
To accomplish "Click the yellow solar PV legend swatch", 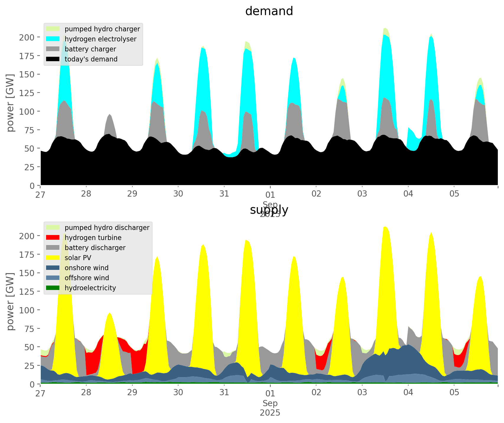I will pyautogui.click(x=53, y=258).
